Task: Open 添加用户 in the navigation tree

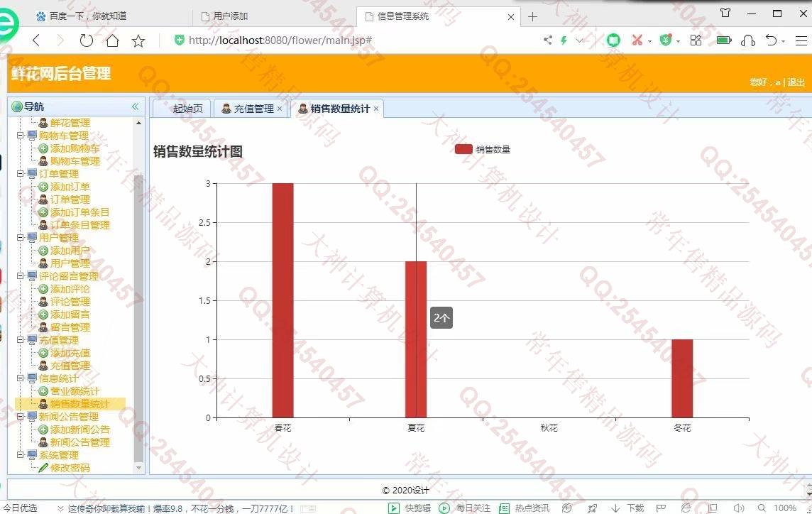Action: (70, 251)
